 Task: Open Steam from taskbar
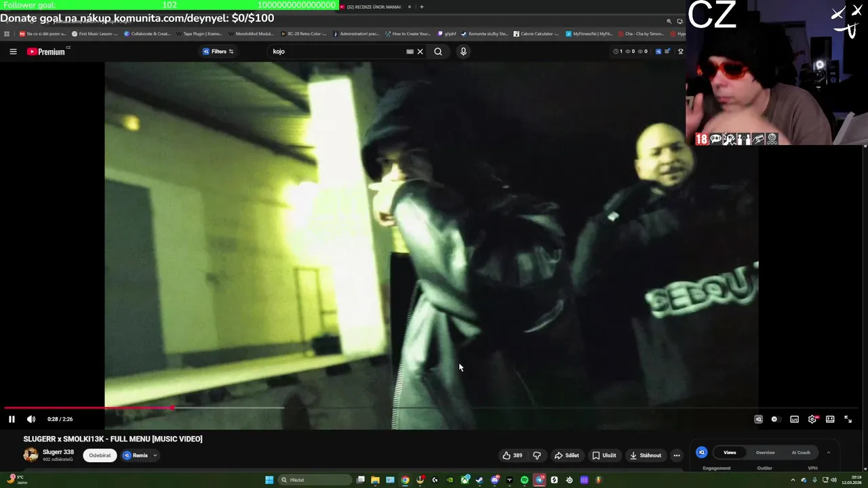point(479,480)
